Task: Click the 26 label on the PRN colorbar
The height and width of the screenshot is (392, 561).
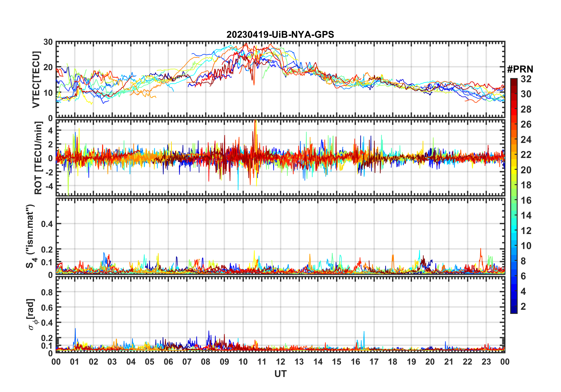Action: pyautogui.click(x=526, y=124)
